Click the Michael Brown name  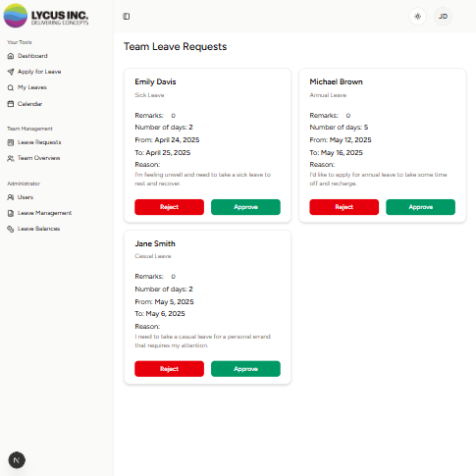coord(336,81)
